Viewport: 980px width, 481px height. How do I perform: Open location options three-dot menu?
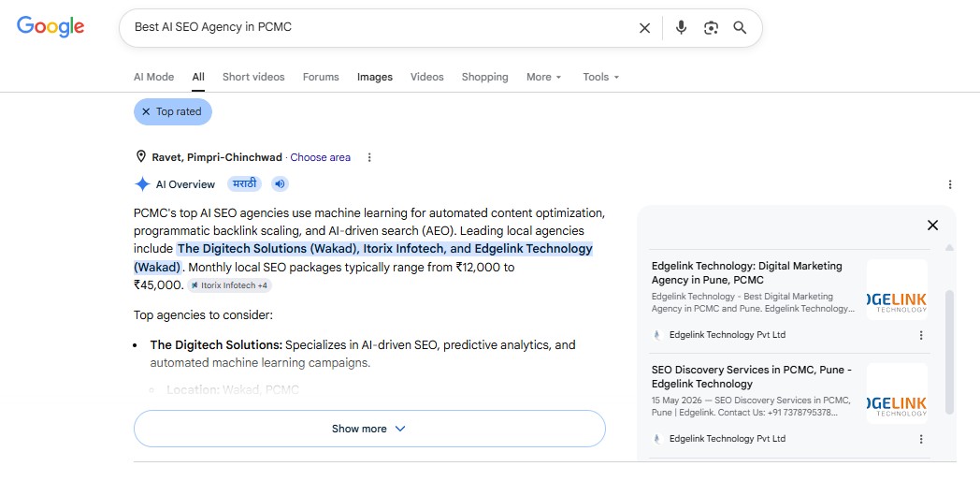(369, 157)
